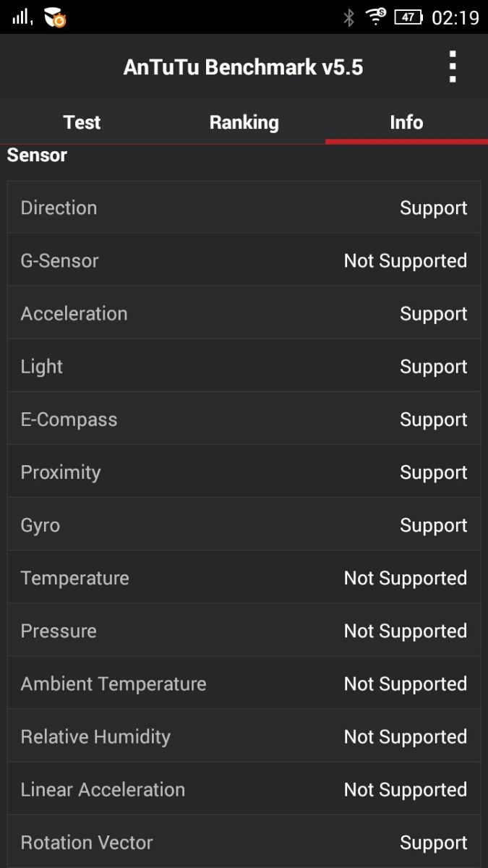Tap the Direction sensor row
Screen dimensions: 488x868
pyautogui.click(x=244, y=208)
